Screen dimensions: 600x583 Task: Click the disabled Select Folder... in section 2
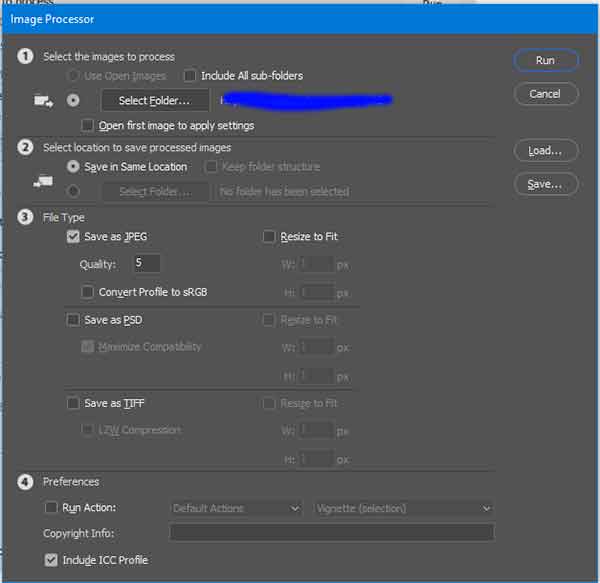click(x=155, y=191)
